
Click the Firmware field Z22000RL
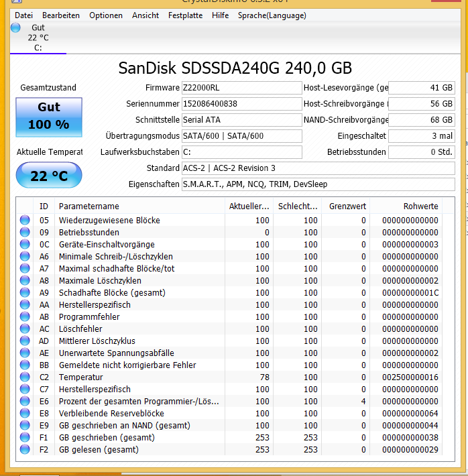point(242,88)
